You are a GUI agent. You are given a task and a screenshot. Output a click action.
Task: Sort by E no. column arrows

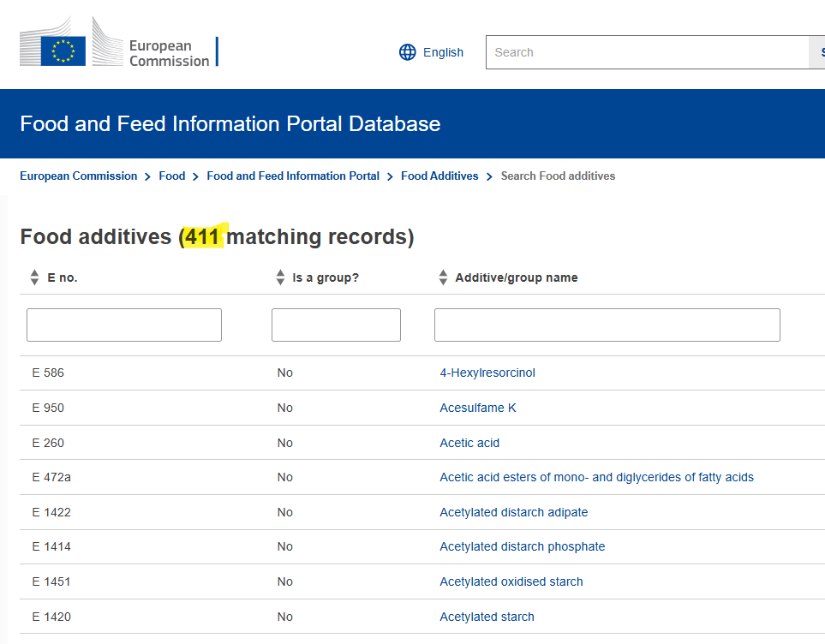point(35,277)
